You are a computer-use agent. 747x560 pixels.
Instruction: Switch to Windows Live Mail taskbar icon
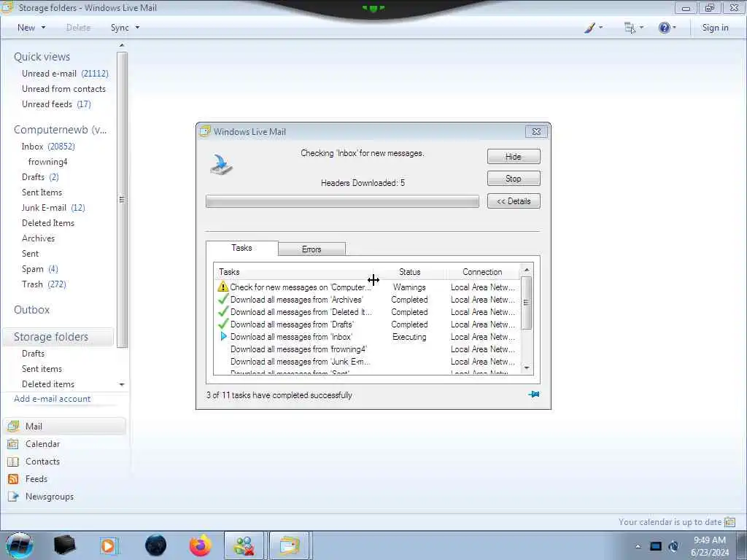point(290,545)
